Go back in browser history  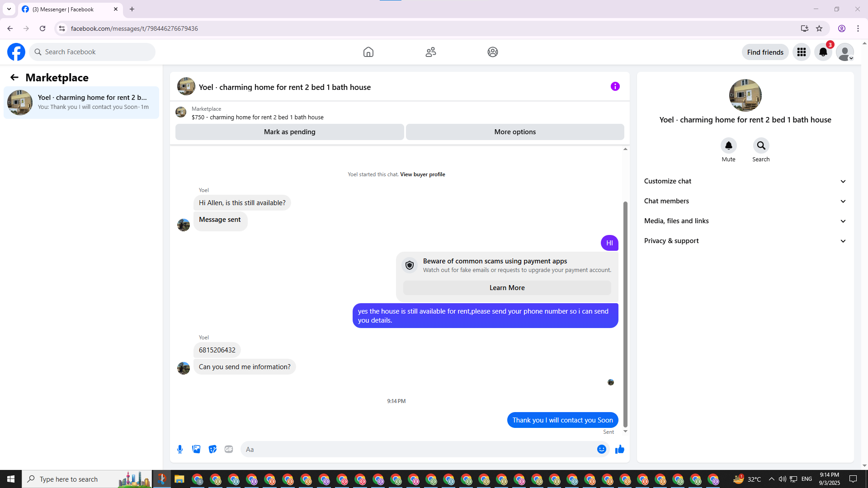click(10, 28)
